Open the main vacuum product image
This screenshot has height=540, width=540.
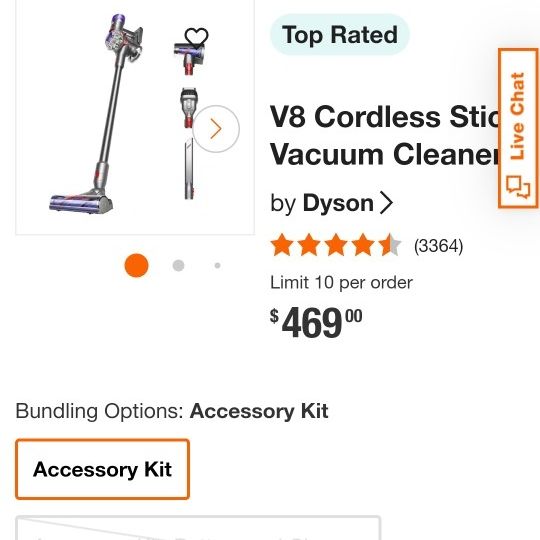[x=98, y=115]
